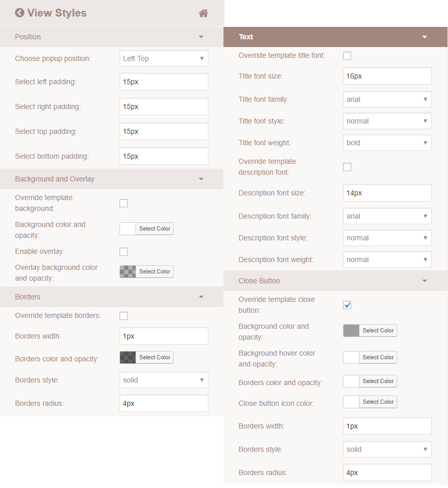448x488 pixels.
Task: Check Override template title font
Action: click(347, 56)
